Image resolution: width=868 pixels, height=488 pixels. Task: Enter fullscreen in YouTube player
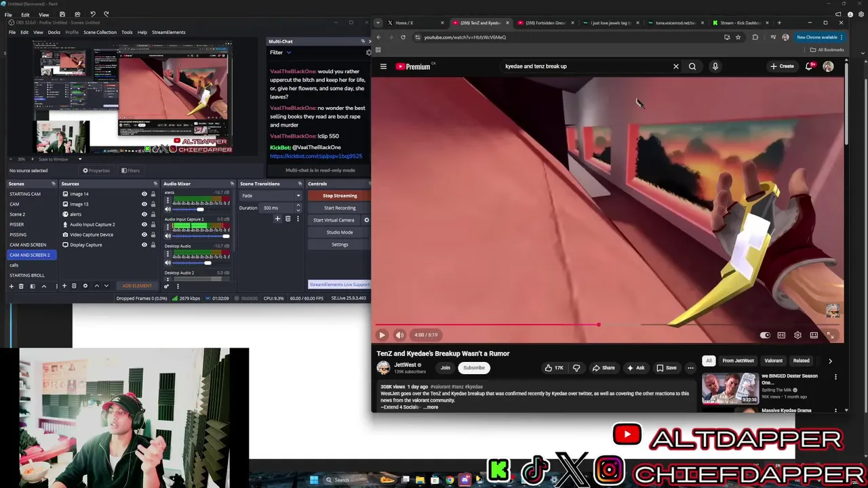coord(830,335)
